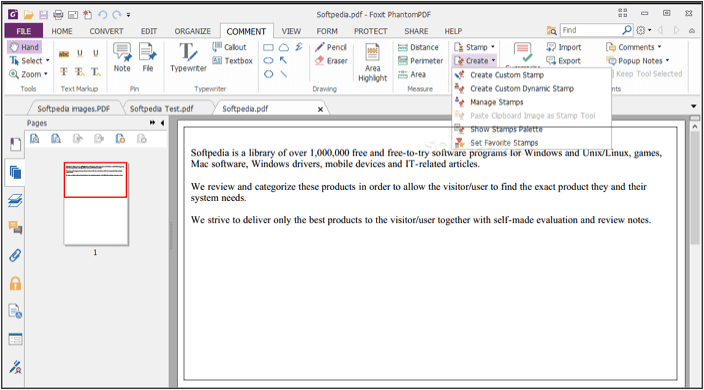Select the Distance measure tool
The image size is (704, 390).
(x=418, y=47)
